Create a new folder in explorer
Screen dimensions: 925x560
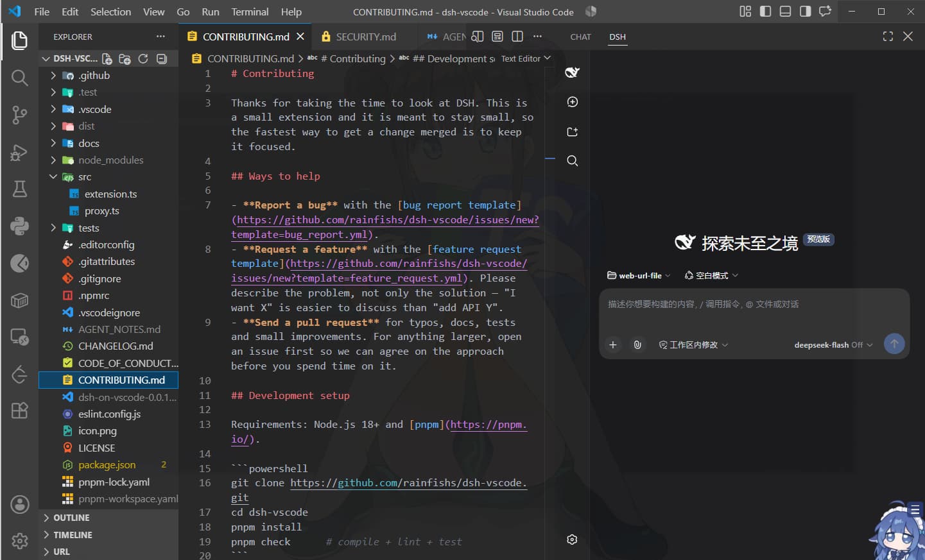point(125,59)
